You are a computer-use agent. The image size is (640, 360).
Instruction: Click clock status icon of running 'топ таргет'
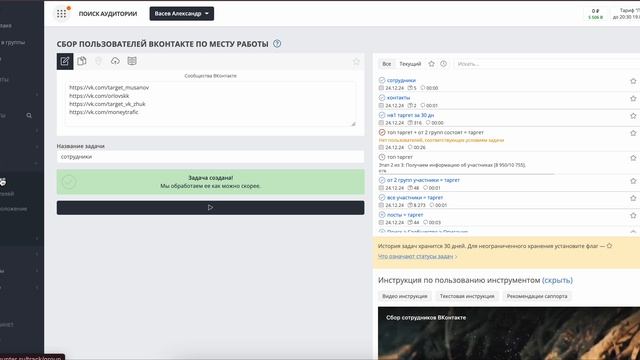(382, 157)
